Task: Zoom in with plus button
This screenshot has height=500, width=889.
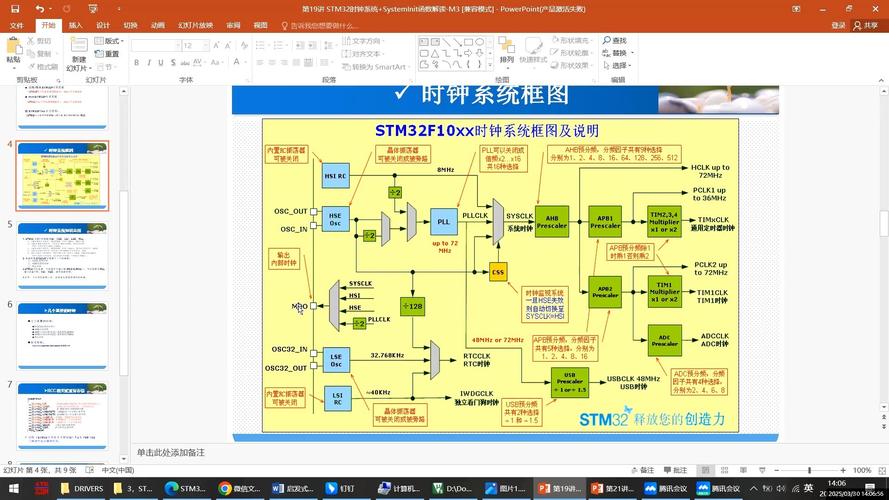Action: 844,471
